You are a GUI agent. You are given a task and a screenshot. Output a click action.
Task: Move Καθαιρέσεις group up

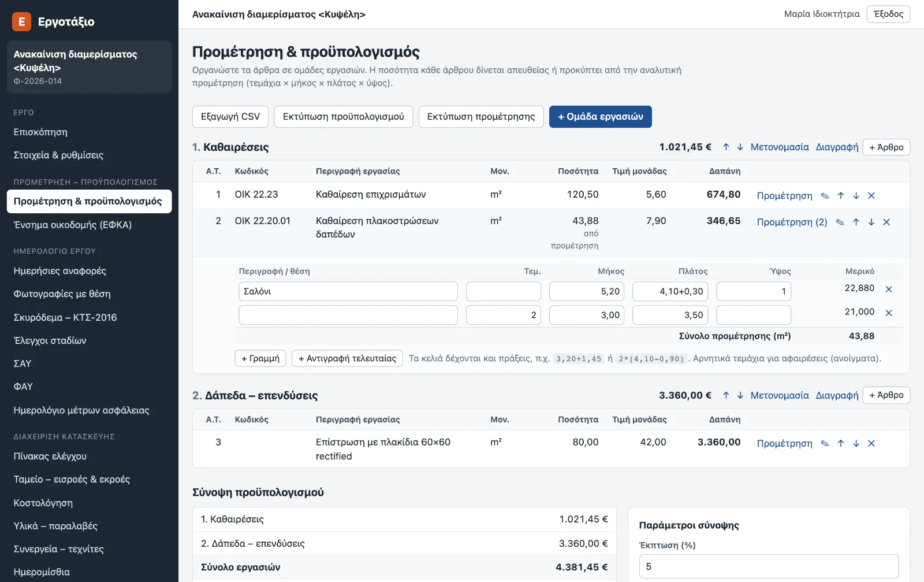(x=726, y=147)
